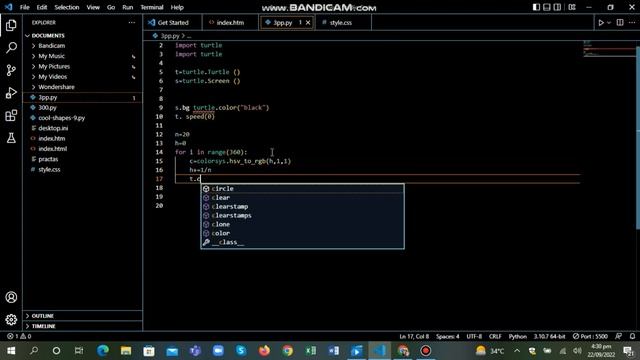Click Ln 17, Col 8 status item
640x360 pixels.
(x=414, y=336)
